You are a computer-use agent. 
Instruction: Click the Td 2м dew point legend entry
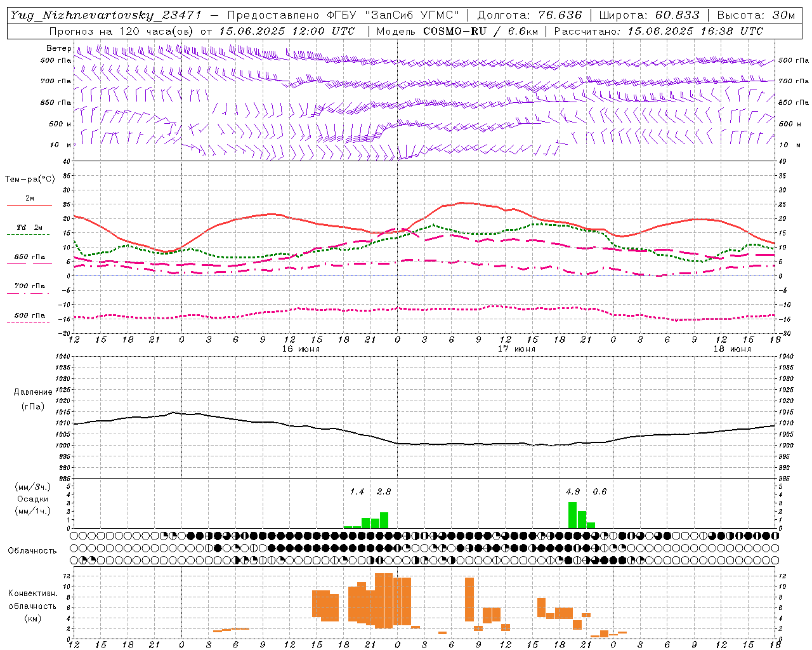click(29, 227)
